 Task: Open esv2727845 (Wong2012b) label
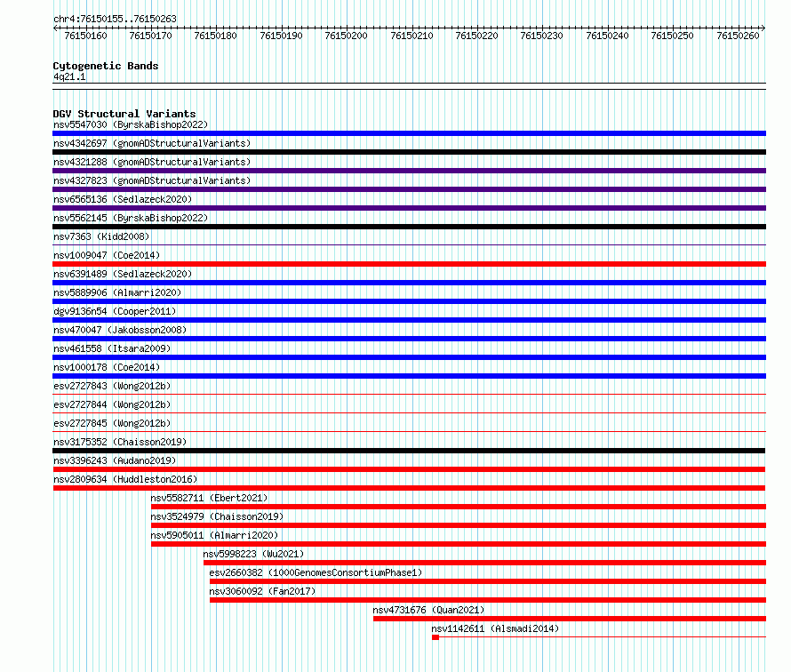coord(112,423)
